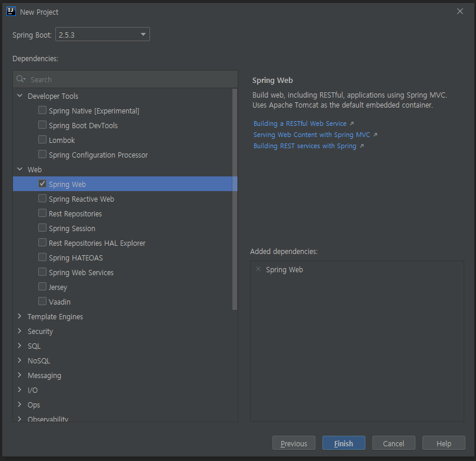Select the Spring HATEOAS row label
This screenshot has height=461, width=476.
(x=76, y=258)
